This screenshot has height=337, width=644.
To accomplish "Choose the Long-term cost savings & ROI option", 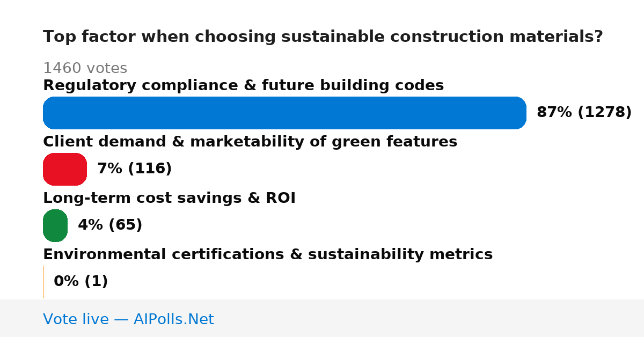I will tap(169, 198).
